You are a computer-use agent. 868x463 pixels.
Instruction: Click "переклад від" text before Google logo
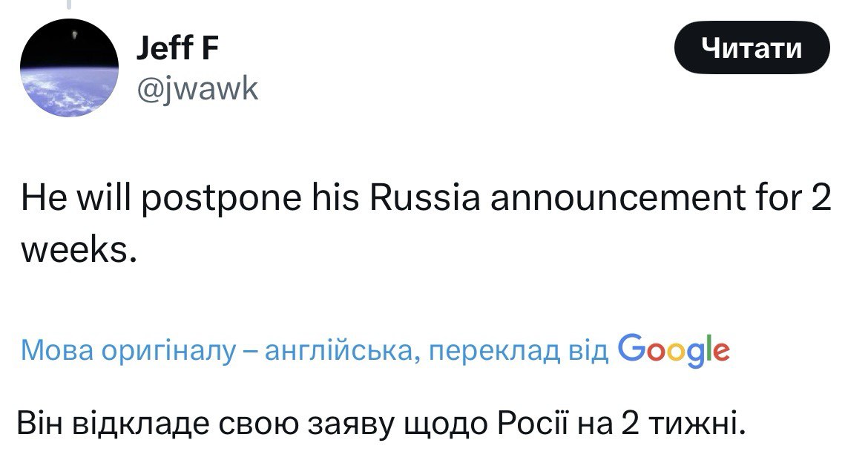click(x=519, y=349)
